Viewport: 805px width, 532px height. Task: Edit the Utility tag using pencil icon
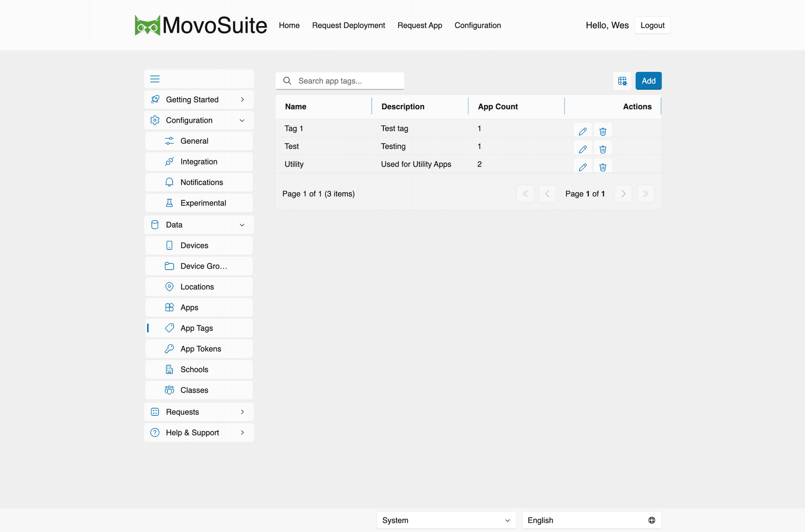(x=583, y=167)
